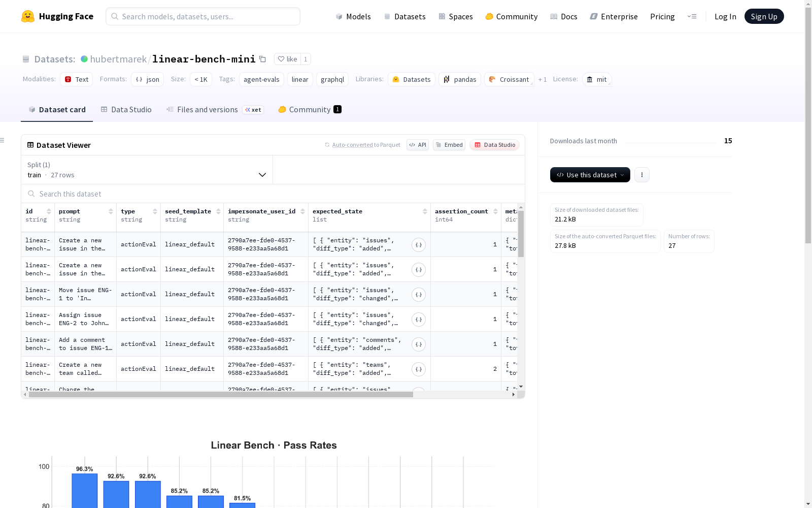Click the 'Add a comment to issue' prompt cell
The height and width of the screenshot is (508, 812).
click(85, 344)
